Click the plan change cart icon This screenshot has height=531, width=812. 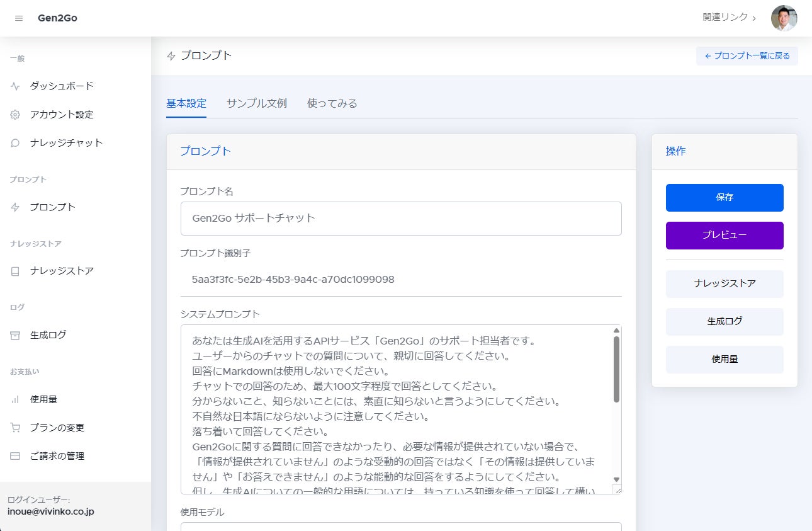[15, 428]
